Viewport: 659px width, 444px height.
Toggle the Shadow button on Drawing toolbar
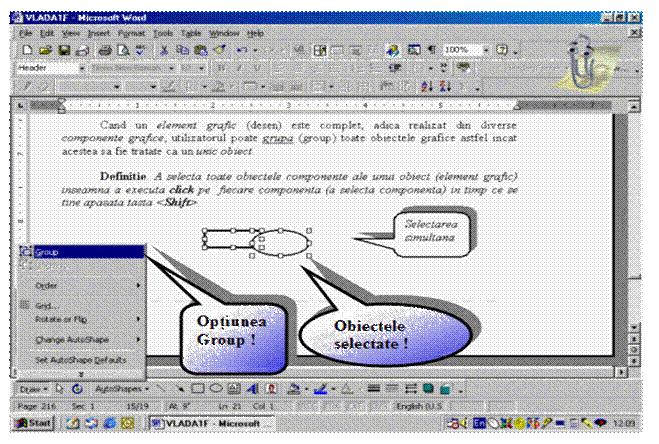[x=426, y=387]
